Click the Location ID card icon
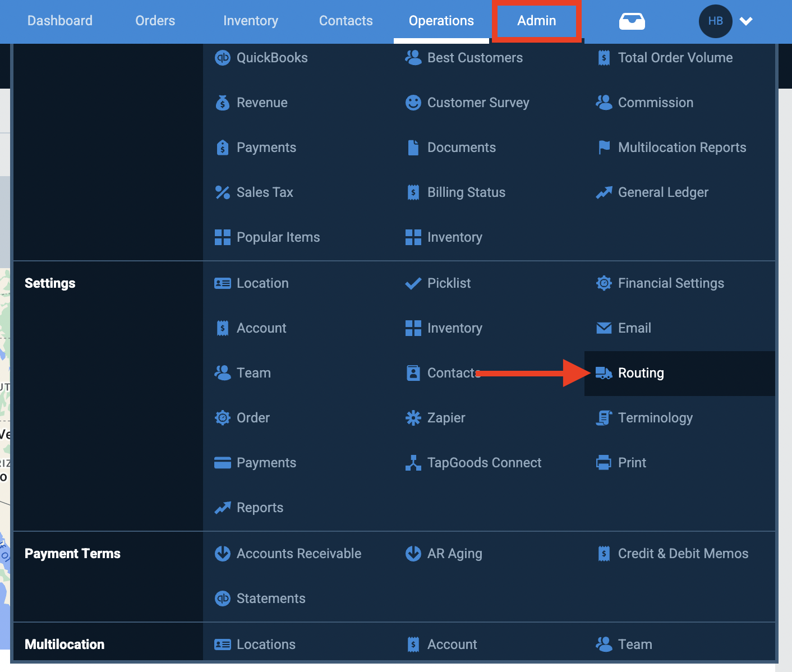Viewport: 792px width, 672px height. [223, 283]
